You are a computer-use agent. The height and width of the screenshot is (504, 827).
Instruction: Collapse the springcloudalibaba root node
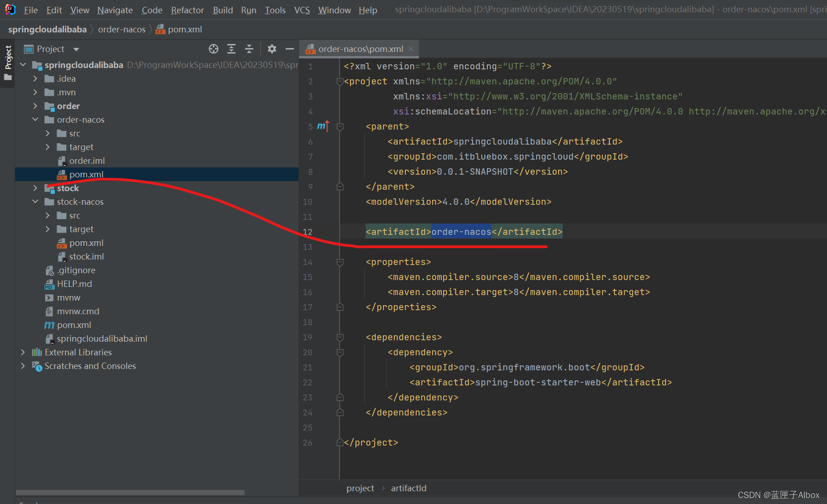click(x=23, y=65)
